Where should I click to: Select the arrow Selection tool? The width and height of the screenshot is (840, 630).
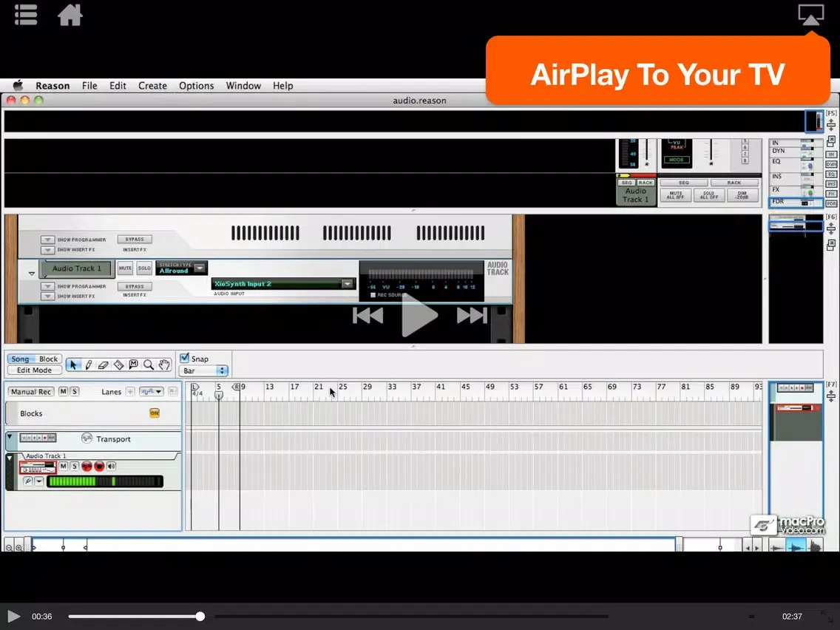coord(73,365)
